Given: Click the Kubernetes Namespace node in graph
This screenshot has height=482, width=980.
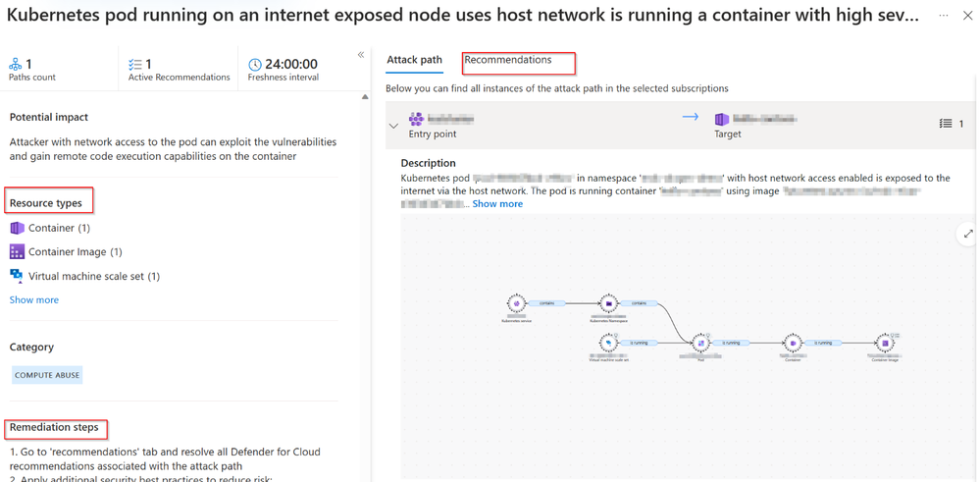Looking at the screenshot, I should 609,303.
